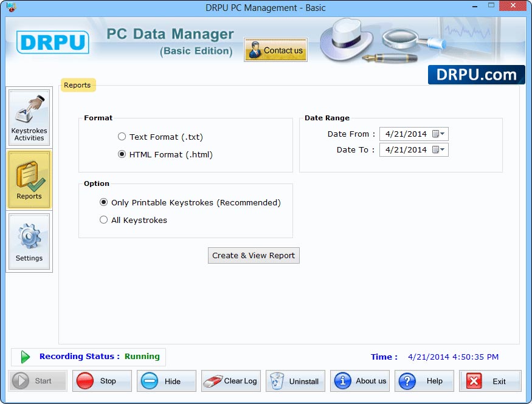The image size is (532, 404).
Task: Clear Log with the eraser button
Action: tap(231, 381)
